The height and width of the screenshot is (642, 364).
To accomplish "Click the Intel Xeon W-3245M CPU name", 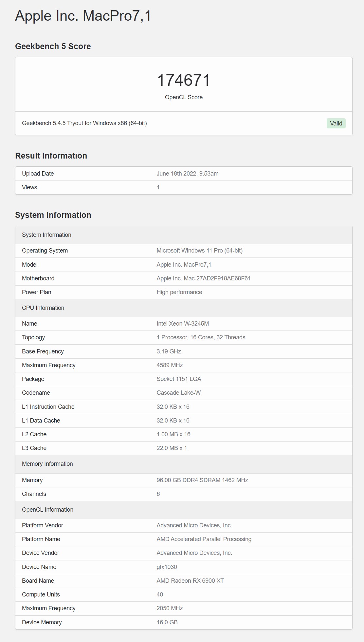I will (183, 324).
